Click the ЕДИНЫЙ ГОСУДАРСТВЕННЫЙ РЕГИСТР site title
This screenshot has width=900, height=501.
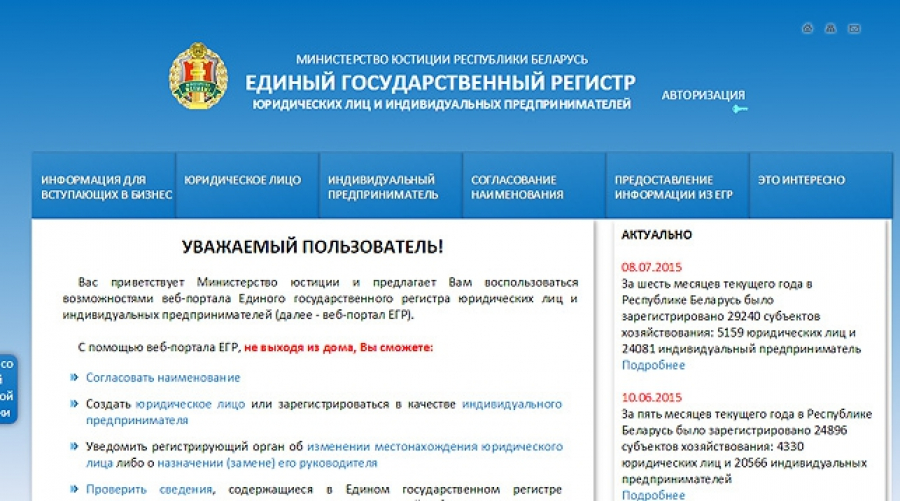pyautogui.click(x=440, y=83)
